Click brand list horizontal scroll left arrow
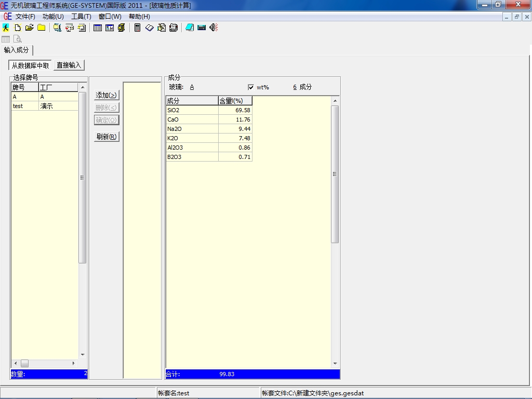Image resolution: width=532 pixels, height=399 pixels. (x=16, y=363)
